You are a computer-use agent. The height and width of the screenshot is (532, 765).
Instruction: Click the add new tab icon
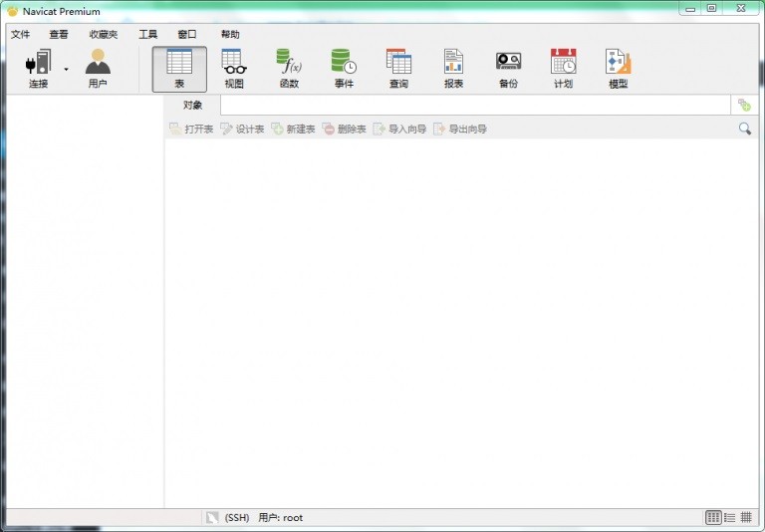(744, 105)
